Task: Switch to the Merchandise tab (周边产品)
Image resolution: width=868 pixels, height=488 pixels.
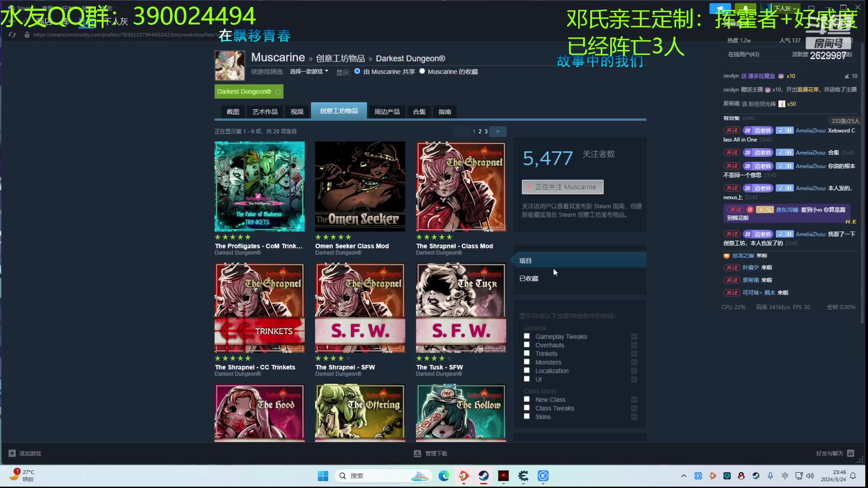Action: pyautogui.click(x=387, y=112)
